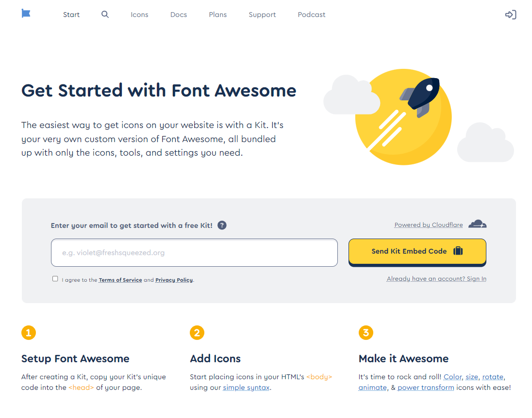
Task: Check the Terms of Service agreement box
Action: (x=55, y=279)
